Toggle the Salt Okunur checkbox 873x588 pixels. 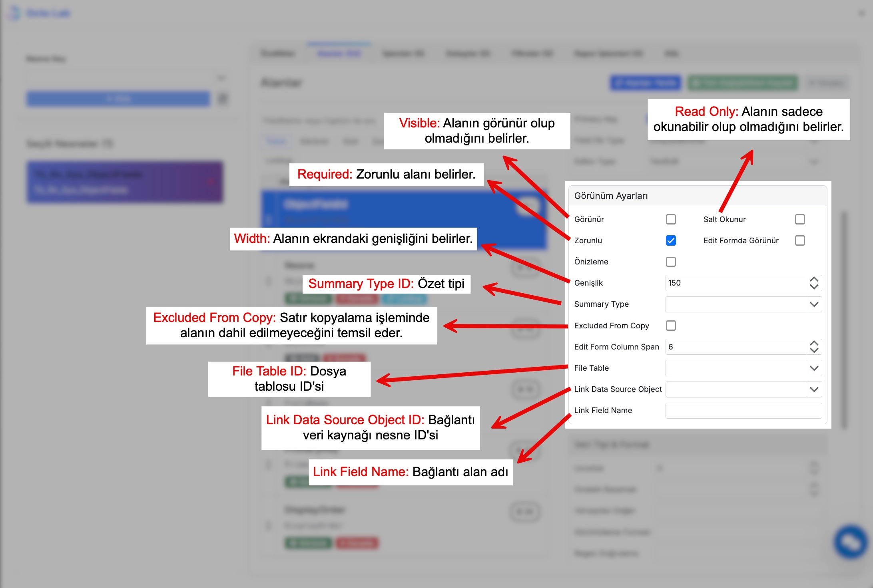[x=800, y=219]
